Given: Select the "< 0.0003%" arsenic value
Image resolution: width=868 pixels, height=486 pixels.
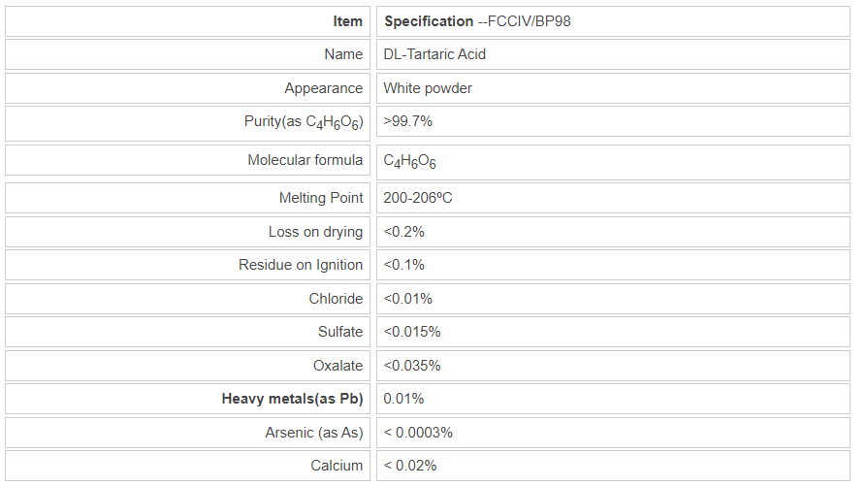Looking at the screenshot, I should coord(418,433).
